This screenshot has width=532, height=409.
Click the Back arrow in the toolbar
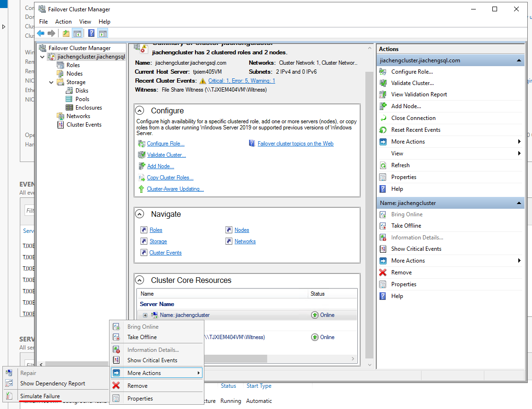[41, 33]
